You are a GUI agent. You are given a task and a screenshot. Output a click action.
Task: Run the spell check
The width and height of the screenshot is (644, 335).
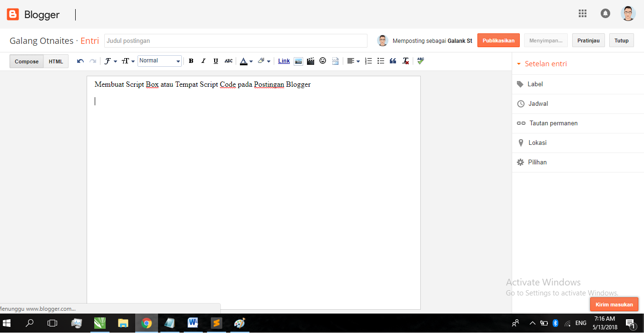pyautogui.click(x=420, y=61)
